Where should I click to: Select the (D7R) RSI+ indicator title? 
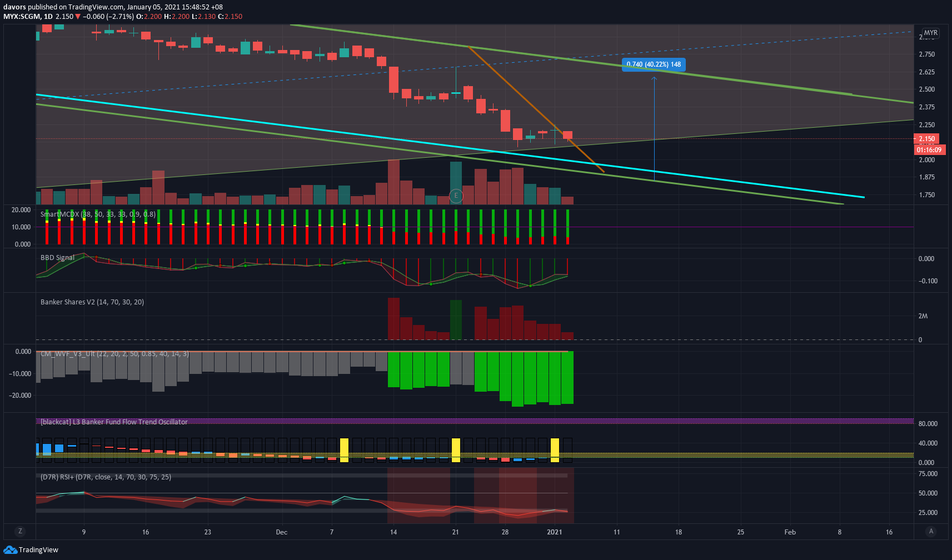coord(106,477)
